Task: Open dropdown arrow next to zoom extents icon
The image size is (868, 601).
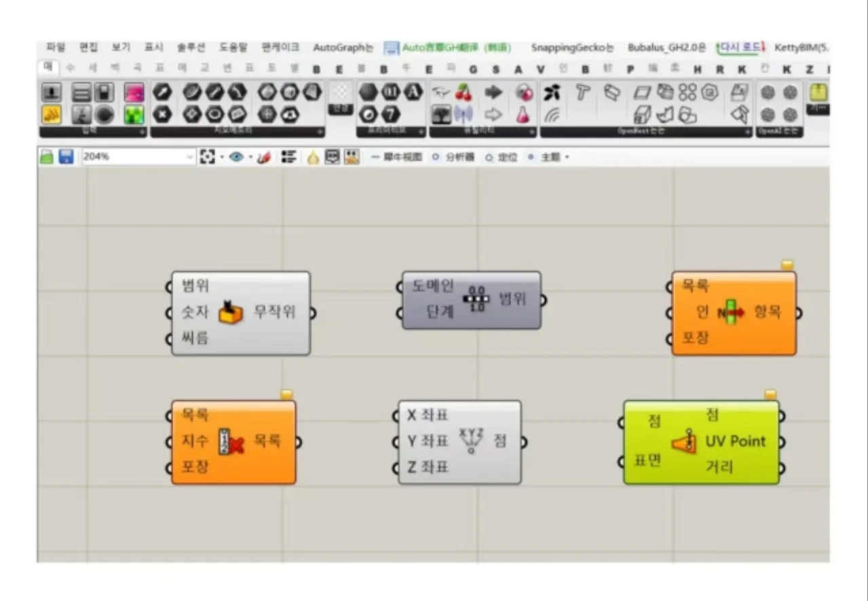Action: [221, 158]
